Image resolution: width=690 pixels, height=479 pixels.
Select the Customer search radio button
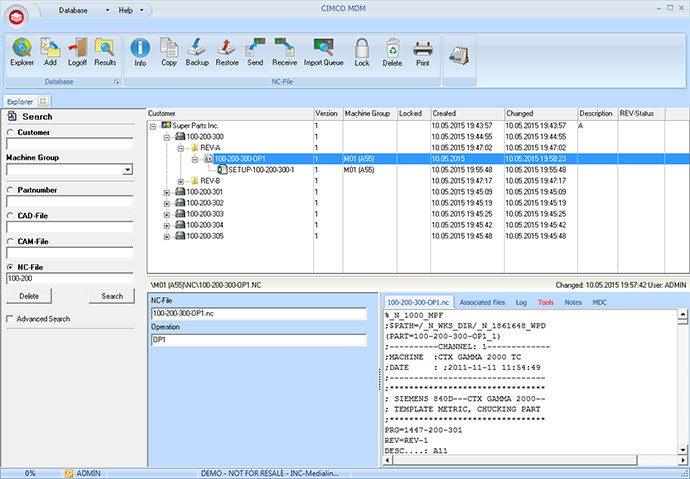tap(10, 132)
